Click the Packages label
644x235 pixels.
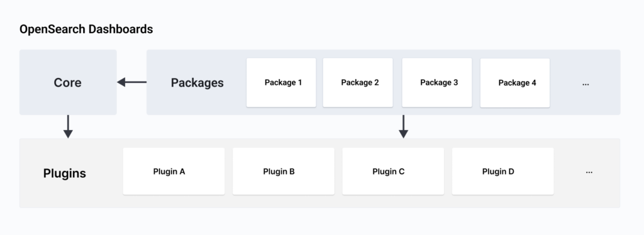click(x=197, y=83)
